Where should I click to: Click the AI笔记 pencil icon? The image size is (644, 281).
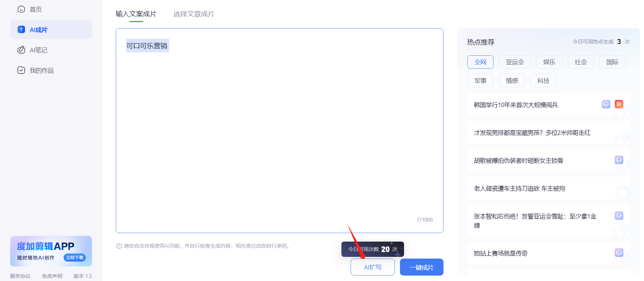[x=21, y=50]
